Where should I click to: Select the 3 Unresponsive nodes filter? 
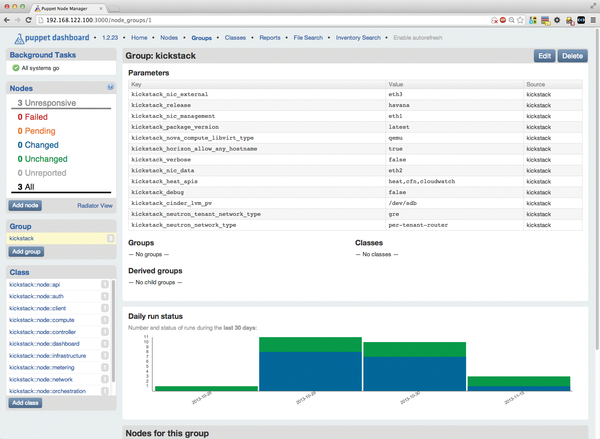pyautogui.click(x=47, y=103)
